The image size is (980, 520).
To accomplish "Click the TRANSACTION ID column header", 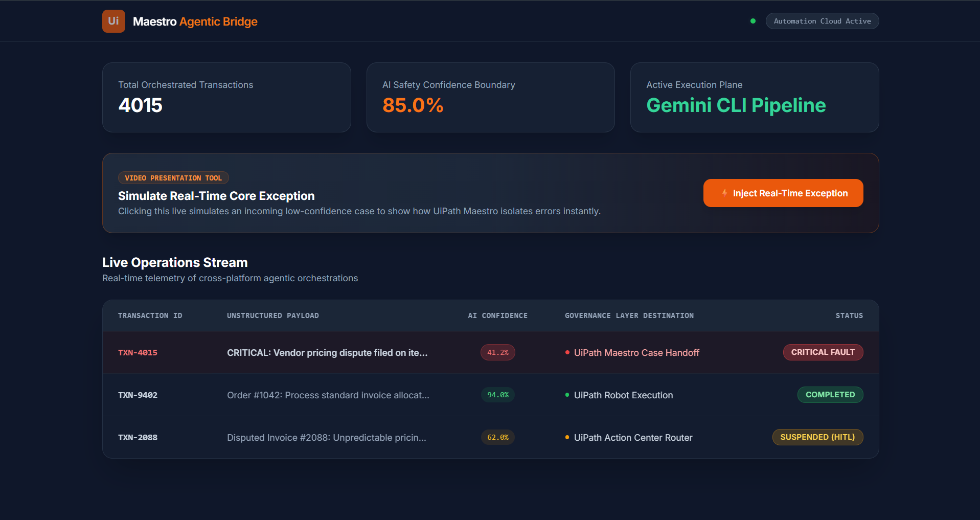I will point(150,315).
